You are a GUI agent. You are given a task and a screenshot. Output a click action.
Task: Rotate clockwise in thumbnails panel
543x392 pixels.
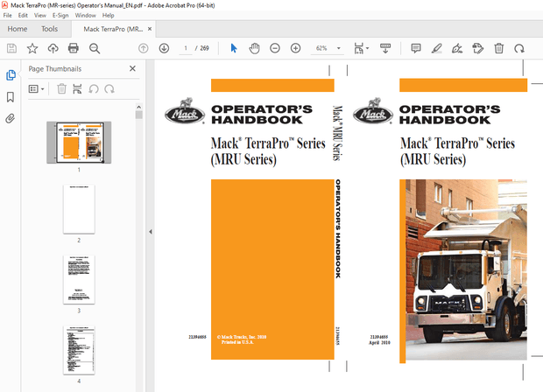109,89
